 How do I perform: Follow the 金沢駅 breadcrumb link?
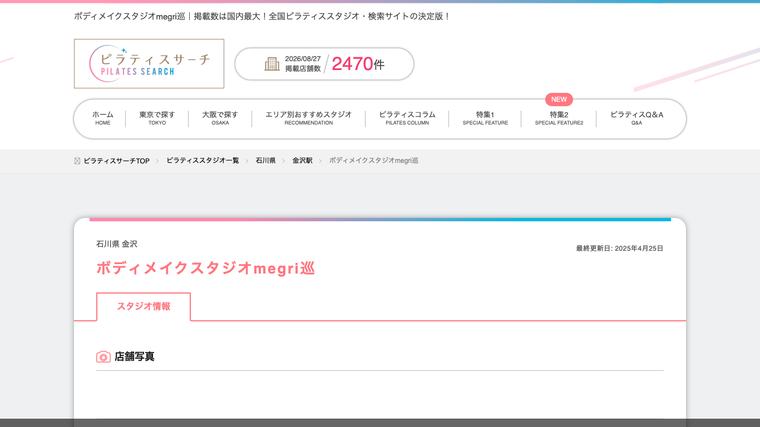tap(302, 160)
